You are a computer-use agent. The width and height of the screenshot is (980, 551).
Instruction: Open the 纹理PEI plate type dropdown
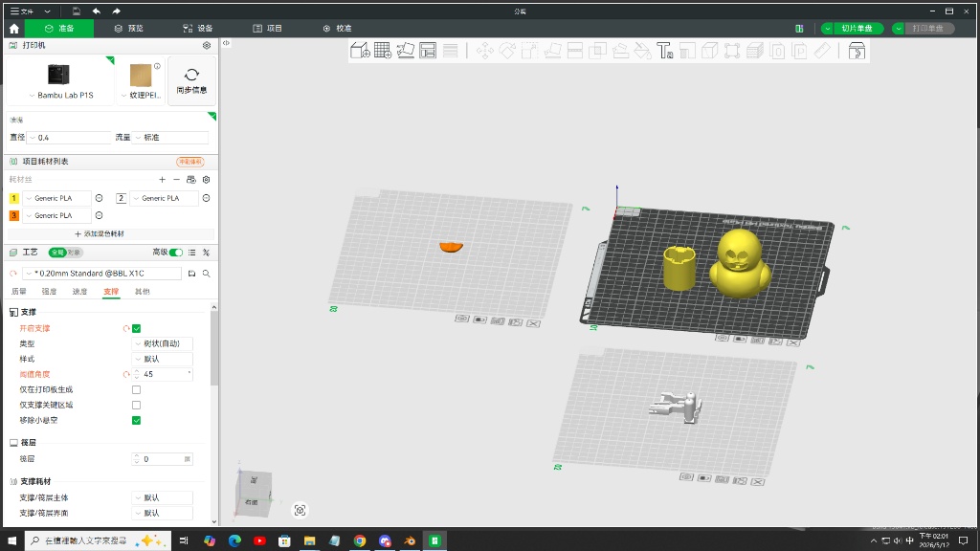(x=142, y=95)
